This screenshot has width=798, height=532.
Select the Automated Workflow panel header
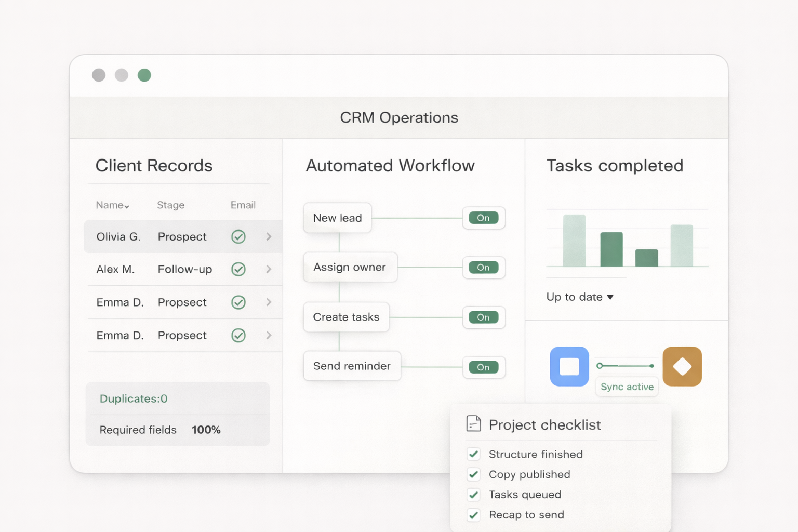(x=390, y=165)
